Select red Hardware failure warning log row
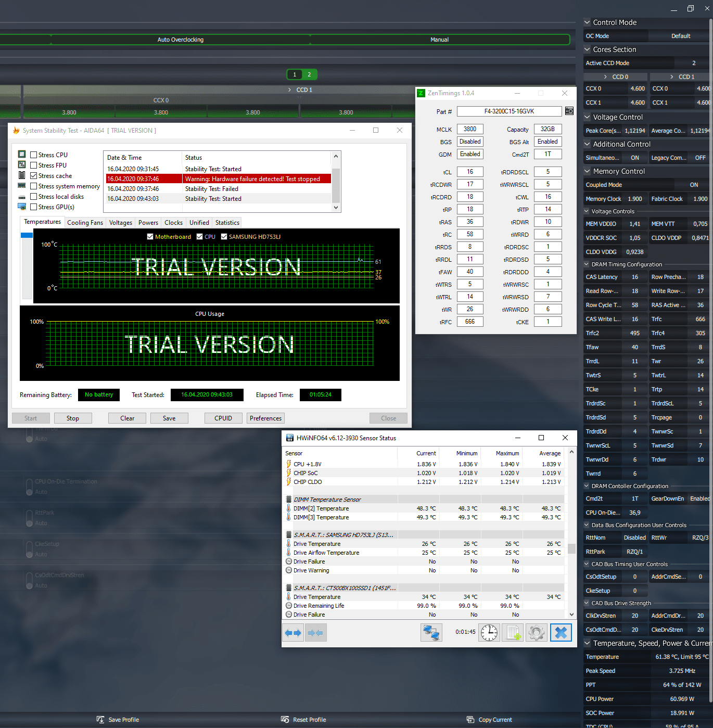This screenshot has height=728, width=713. pyautogui.click(x=219, y=179)
